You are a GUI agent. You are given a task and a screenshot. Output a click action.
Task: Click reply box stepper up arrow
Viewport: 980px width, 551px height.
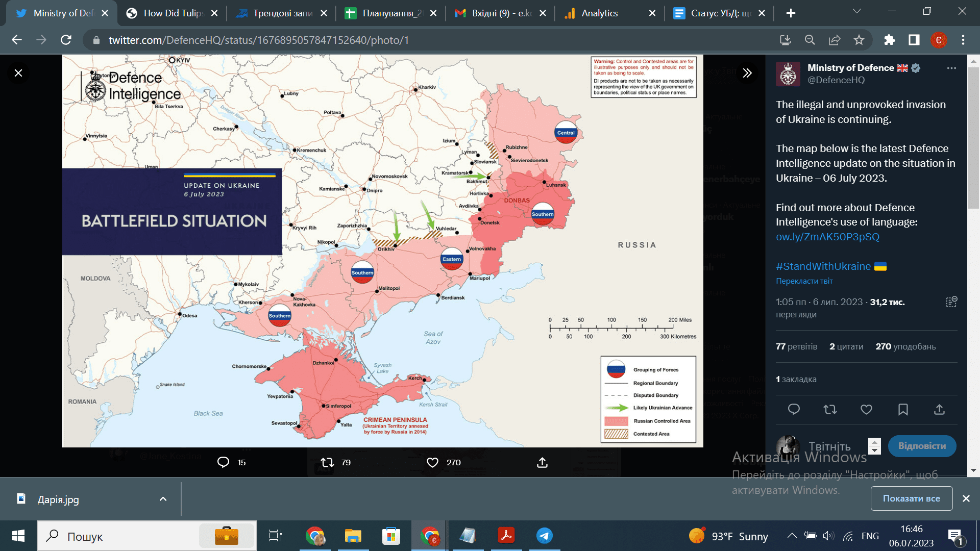pos(874,442)
